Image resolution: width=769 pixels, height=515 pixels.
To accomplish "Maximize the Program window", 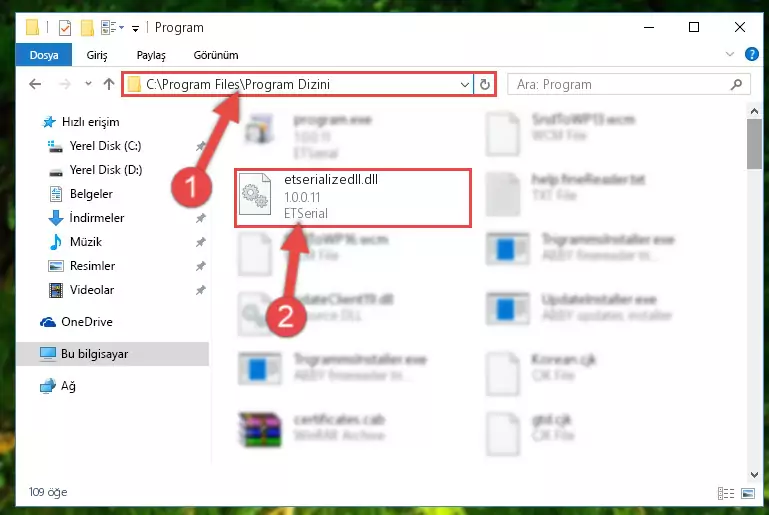I will pos(694,27).
